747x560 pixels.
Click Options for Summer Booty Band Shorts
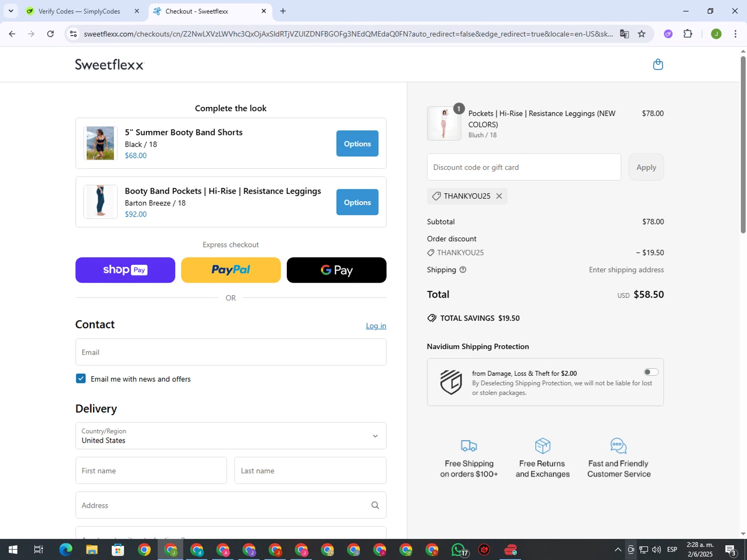click(357, 143)
